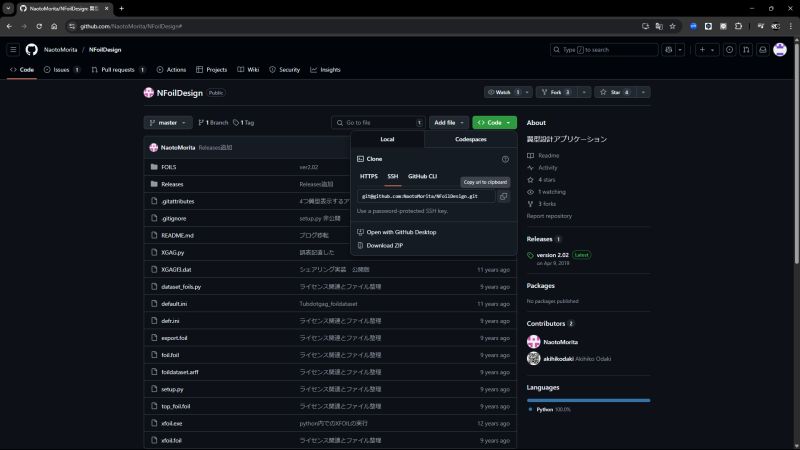Open the Projects tab
The height and width of the screenshot is (450, 800).
point(211,70)
